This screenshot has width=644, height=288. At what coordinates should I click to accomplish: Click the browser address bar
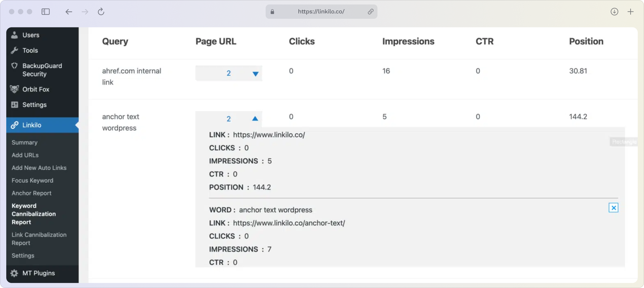point(321,12)
